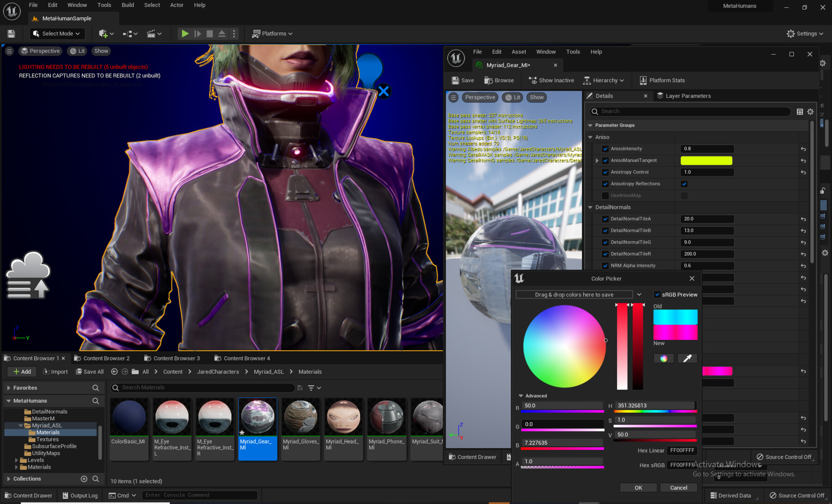Click the yellow AnisoManuelTangent color swatch
The width and height of the screenshot is (832, 504).
point(706,161)
